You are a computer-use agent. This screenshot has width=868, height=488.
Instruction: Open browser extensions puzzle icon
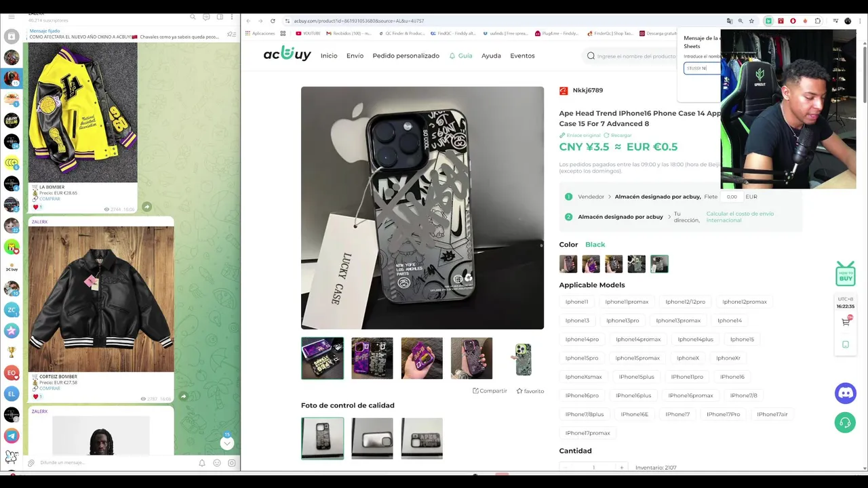817,21
